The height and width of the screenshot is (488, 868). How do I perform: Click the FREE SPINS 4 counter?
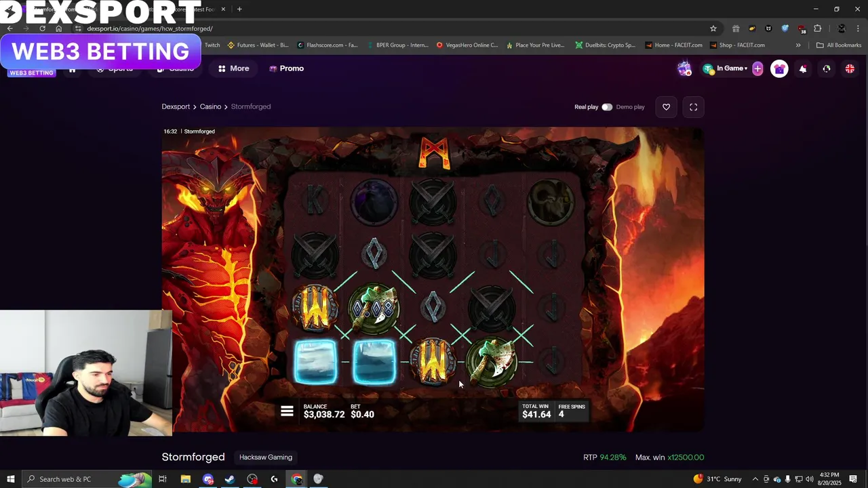click(572, 411)
